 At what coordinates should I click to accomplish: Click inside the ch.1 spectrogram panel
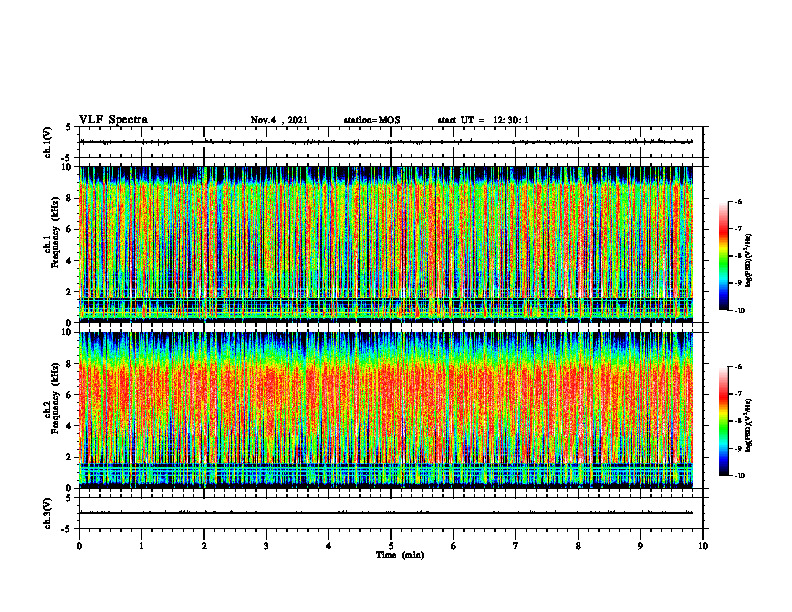click(x=386, y=244)
